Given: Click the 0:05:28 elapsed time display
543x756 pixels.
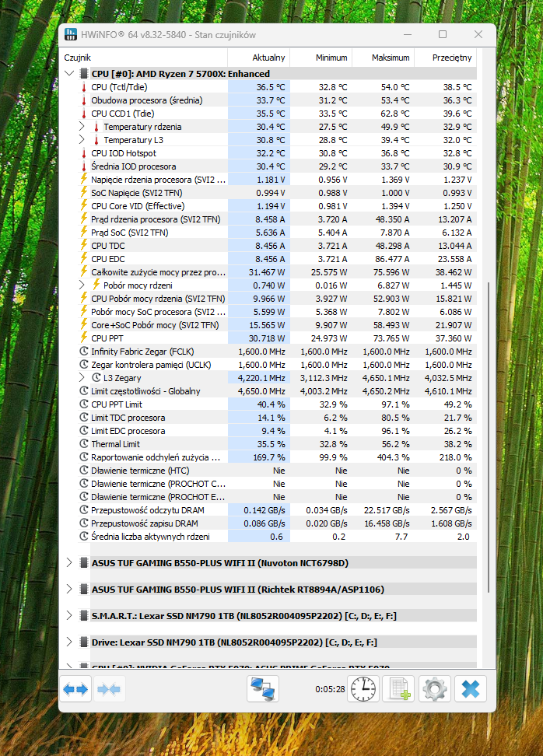Looking at the screenshot, I should (x=330, y=689).
